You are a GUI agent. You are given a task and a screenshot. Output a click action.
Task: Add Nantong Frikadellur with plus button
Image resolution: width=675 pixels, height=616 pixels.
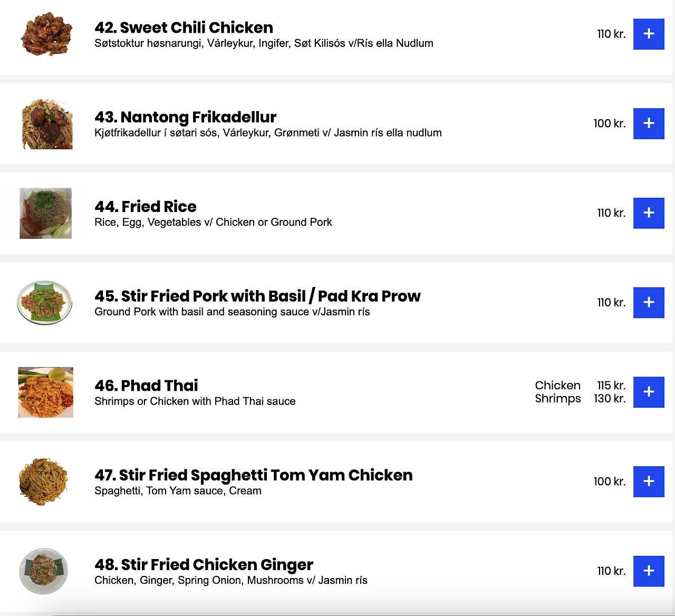(649, 123)
